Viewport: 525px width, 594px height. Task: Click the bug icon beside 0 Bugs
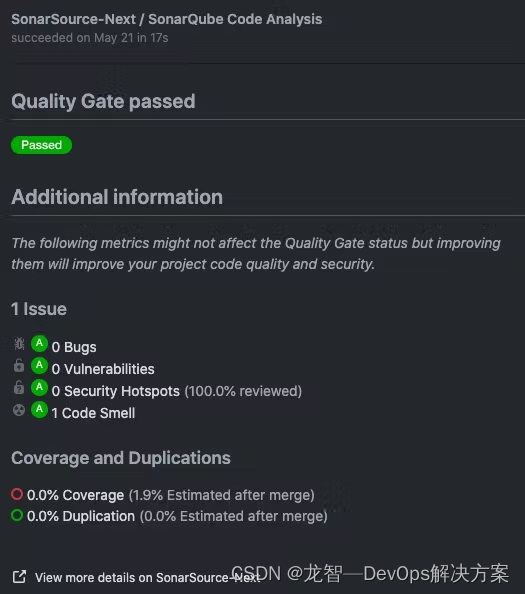[19, 344]
